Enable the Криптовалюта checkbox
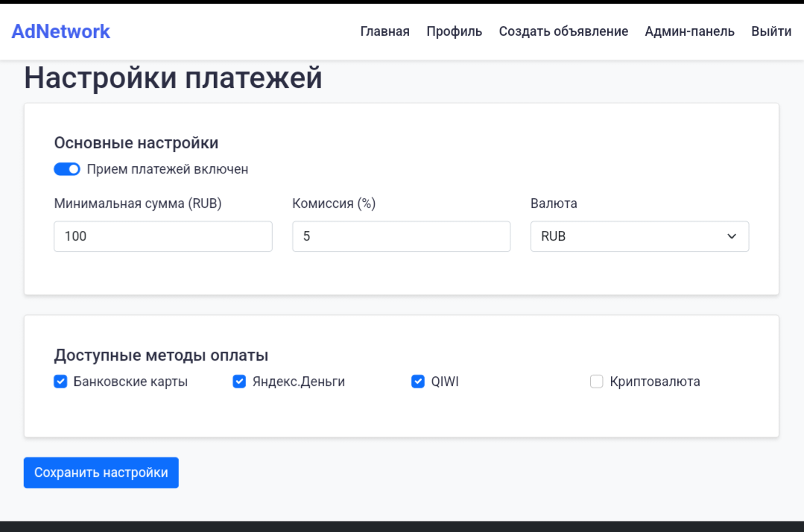Image resolution: width=804 pixels, height=532 pixels. click(x=596, y=381)
